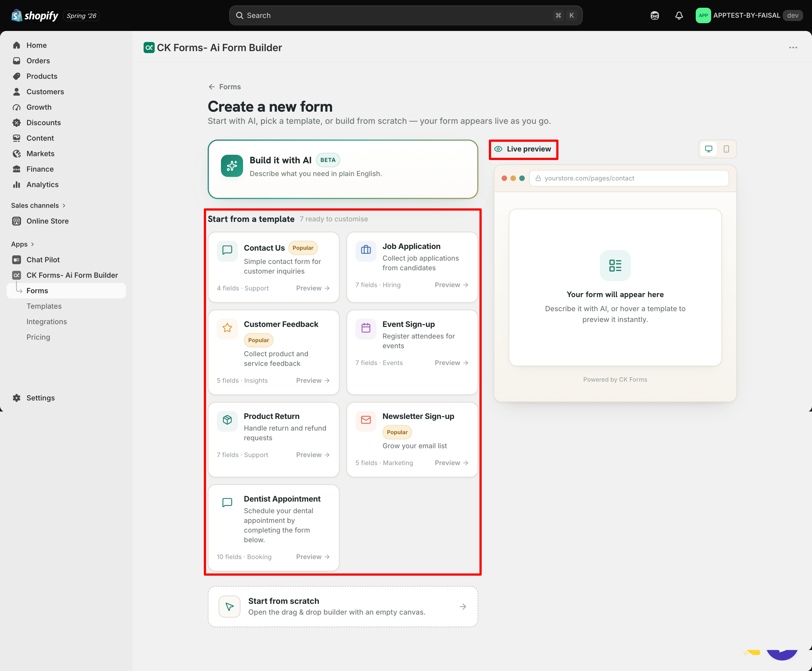Click the Discounts badge icon
Viewport: 812px width, 671px height.
pyautogui.click(x=17, y=122)
